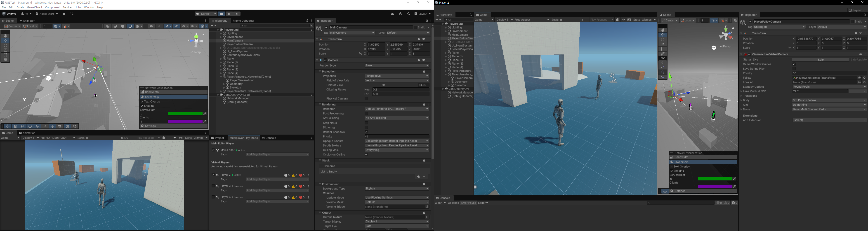868x231 pixels.
Task: Open the Window menu
Action: tap(89, 7)
